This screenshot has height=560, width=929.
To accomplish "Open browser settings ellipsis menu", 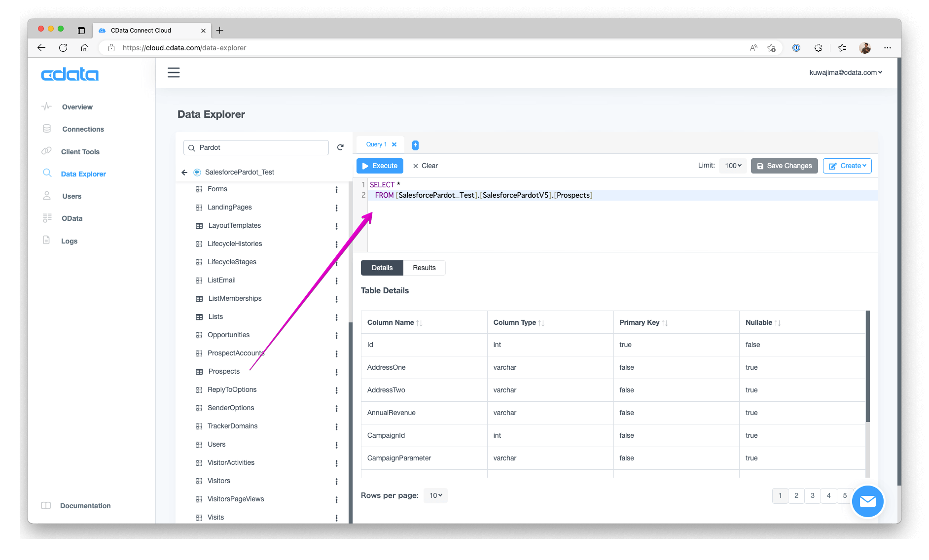I will pyautogui.click(x=888, y=48).
